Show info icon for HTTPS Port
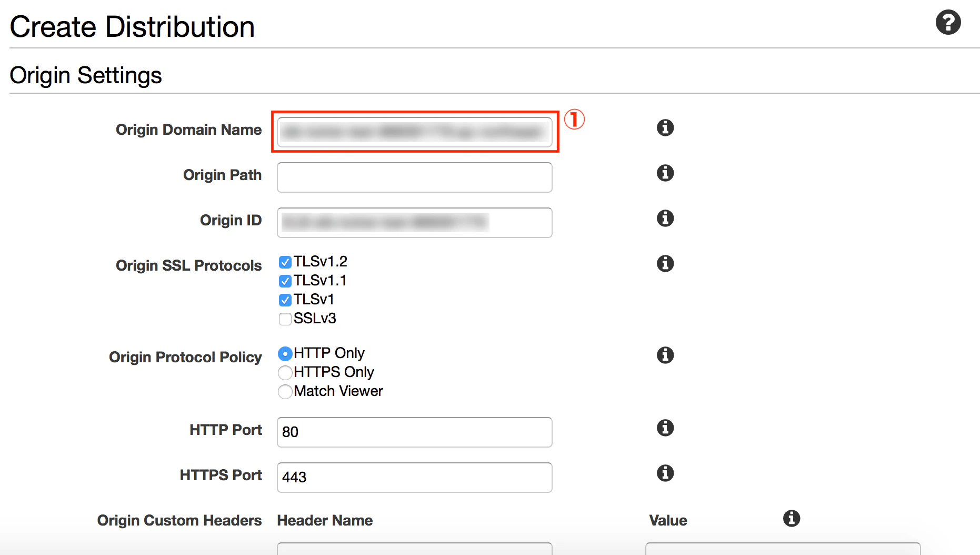 [x=665, y=473]
